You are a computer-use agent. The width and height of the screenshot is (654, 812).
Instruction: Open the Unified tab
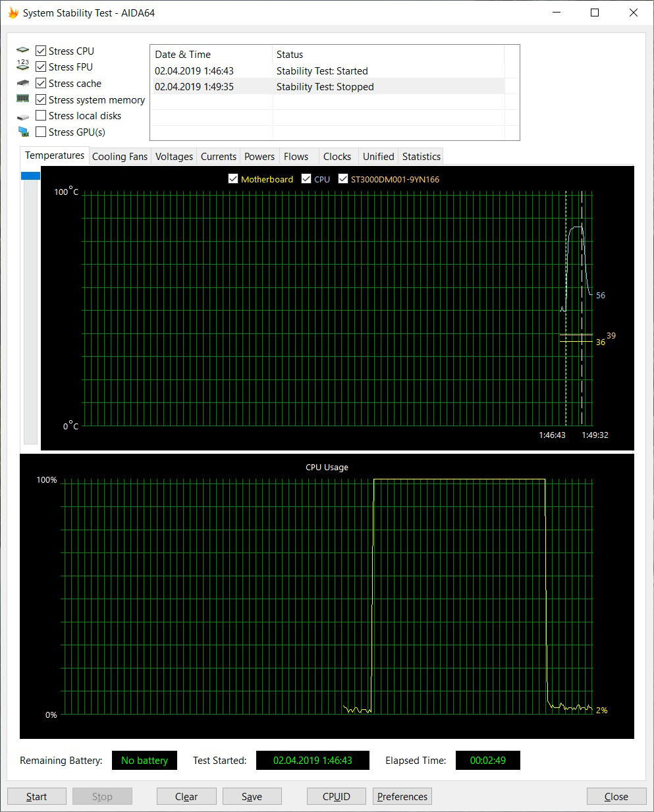pos(378,157)
